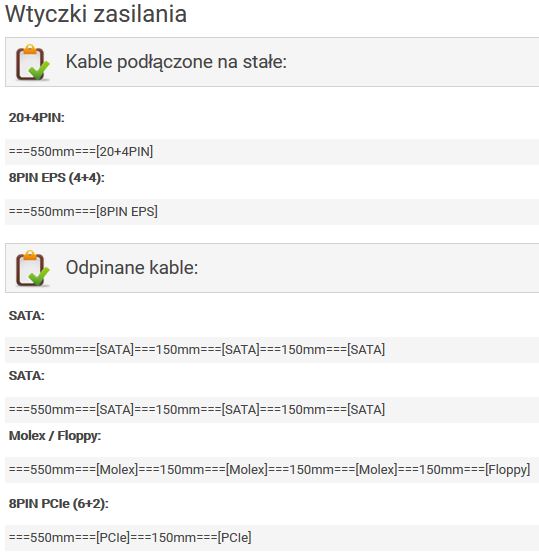
Task: Select the PCIe cable diagram row
Action: (x=272, y=537)
